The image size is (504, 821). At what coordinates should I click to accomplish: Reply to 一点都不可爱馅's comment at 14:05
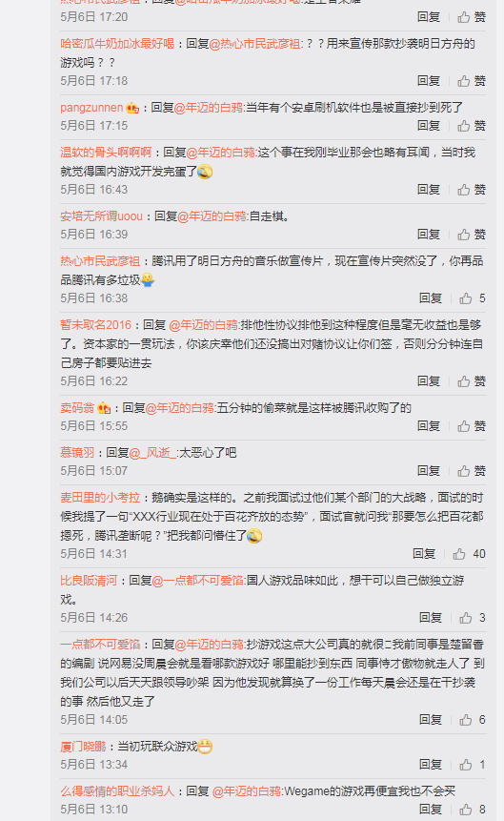pyautogui.click(x=431, y=719)
